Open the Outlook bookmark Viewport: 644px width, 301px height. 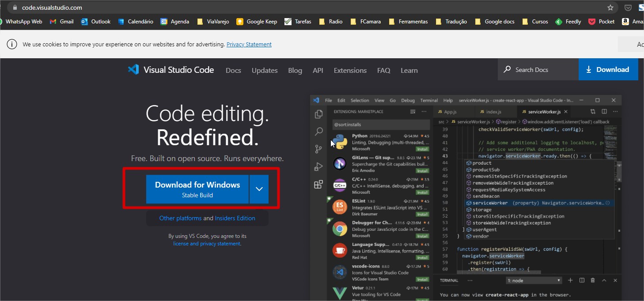pos(96,21)
